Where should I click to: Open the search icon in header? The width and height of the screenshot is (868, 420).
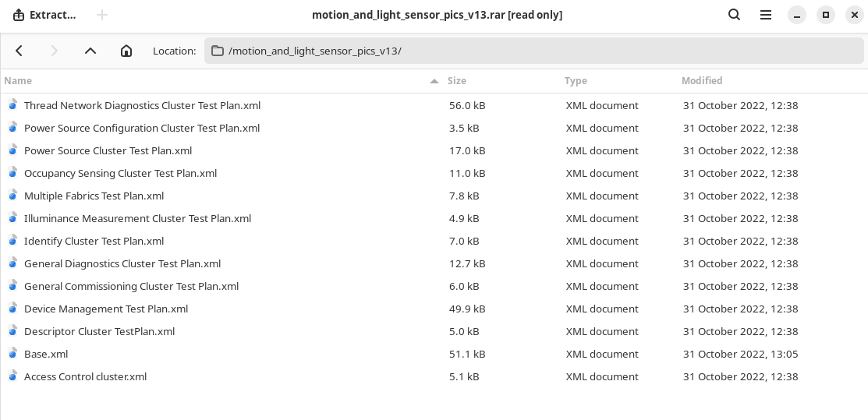(x=734, y=15)
